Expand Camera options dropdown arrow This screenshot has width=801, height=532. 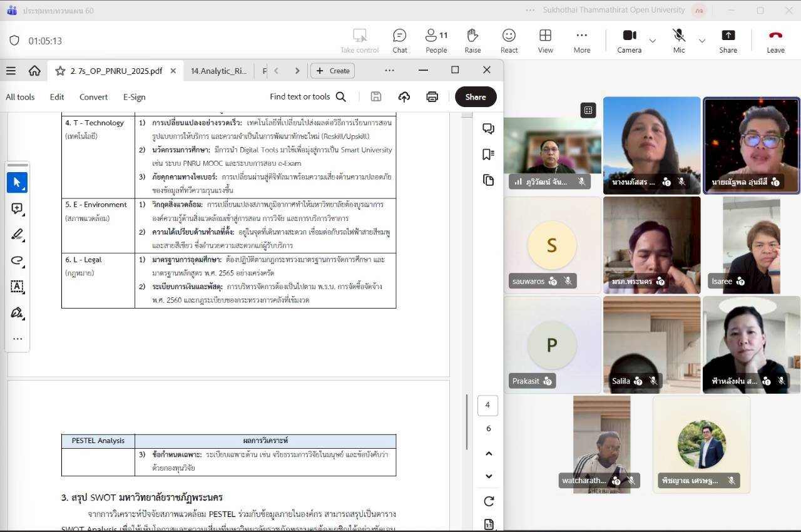[x=653, y=41]
